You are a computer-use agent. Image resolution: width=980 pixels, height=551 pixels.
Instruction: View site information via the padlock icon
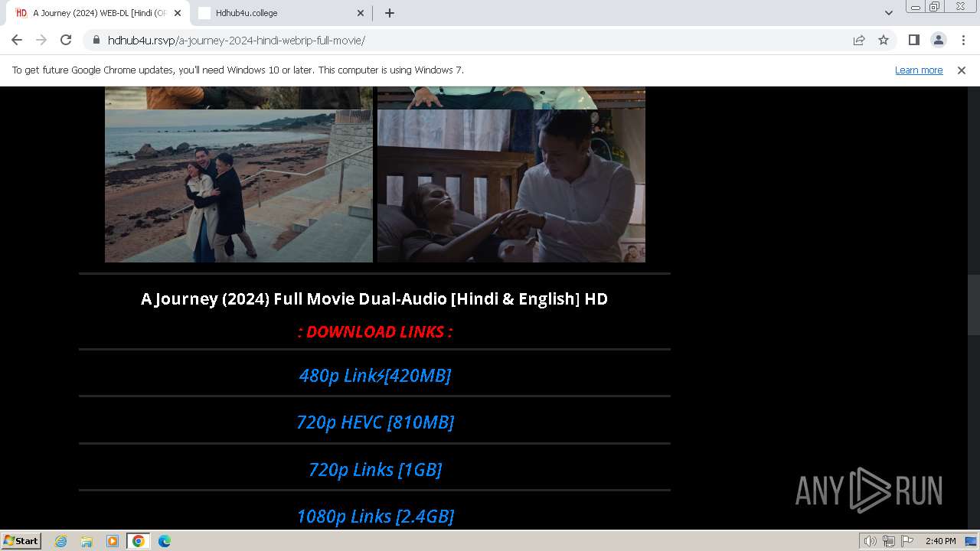pos(96,40)
